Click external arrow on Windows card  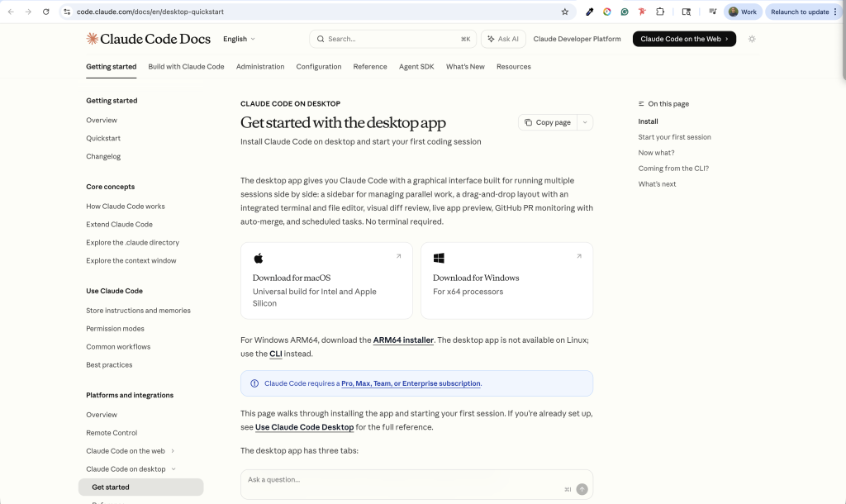pyautogui.click(x=579, y=256)
